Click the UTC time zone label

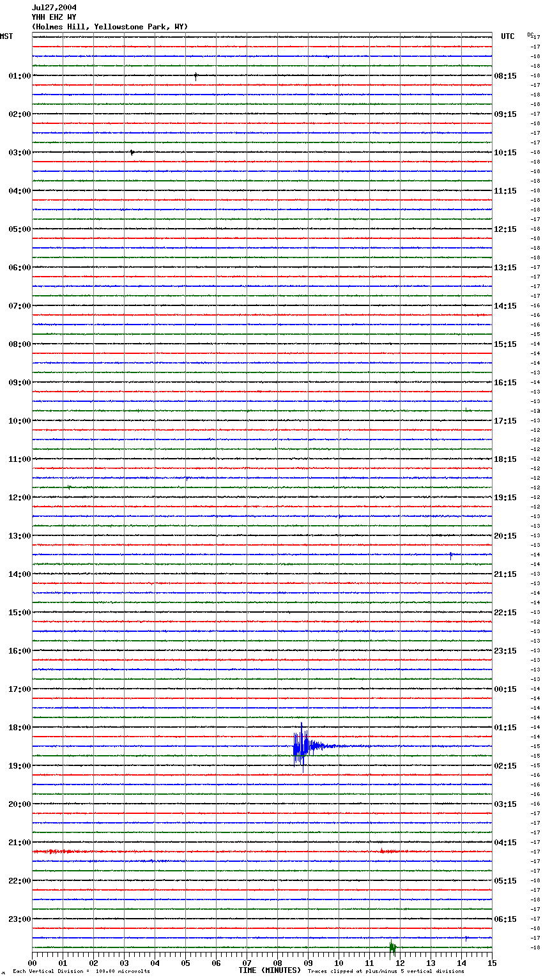(x=508, y=36)
